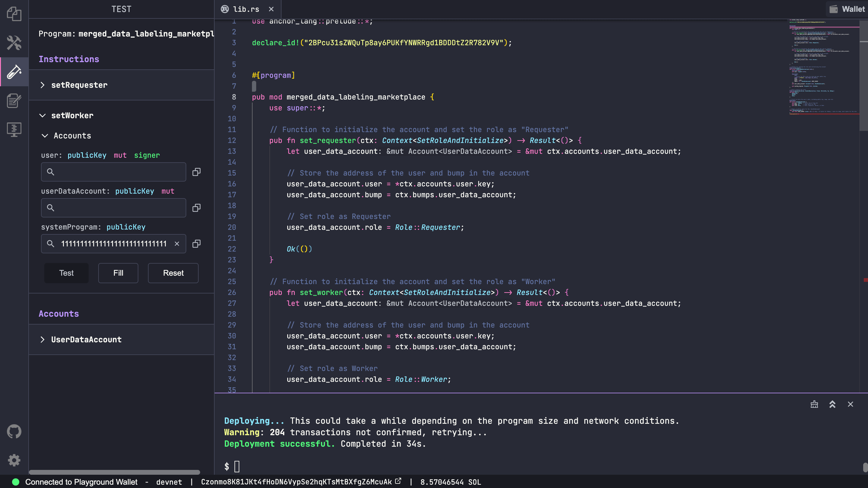Image resolution: width=868 pixels, height=488 pixels.
Task: Open the wallet address link in status bar
Action: 296,482
